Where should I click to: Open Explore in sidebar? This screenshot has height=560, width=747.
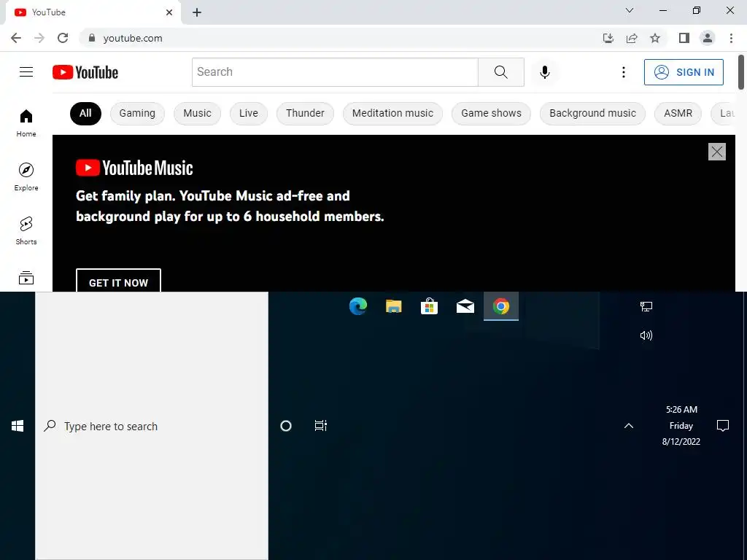(26, 176)
